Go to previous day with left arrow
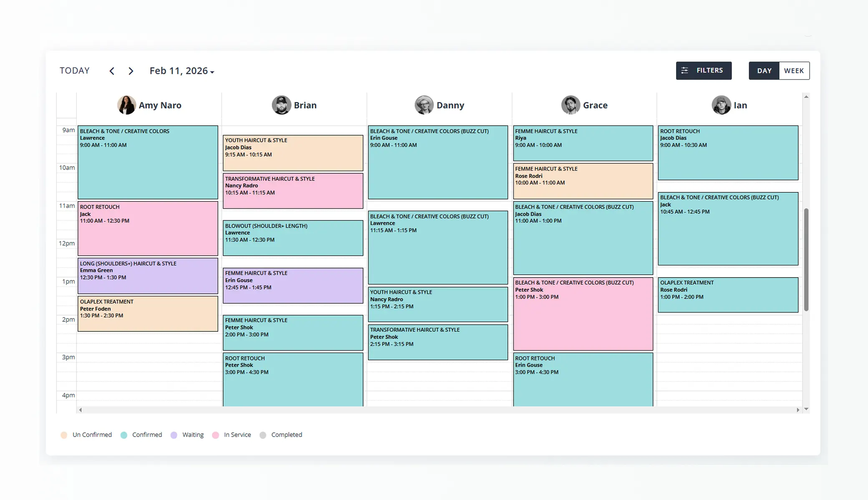Viewport: 868px width, 500px height. tap(112, 71)
